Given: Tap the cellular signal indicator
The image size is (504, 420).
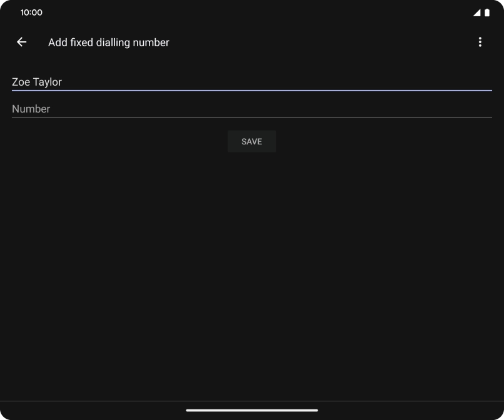Looking at the screenshot, I should tap(476, 12).
